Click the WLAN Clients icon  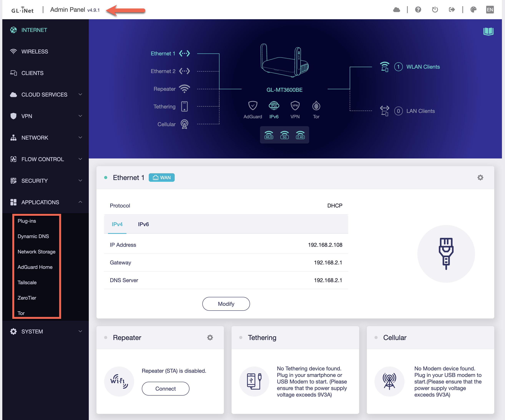385,67
